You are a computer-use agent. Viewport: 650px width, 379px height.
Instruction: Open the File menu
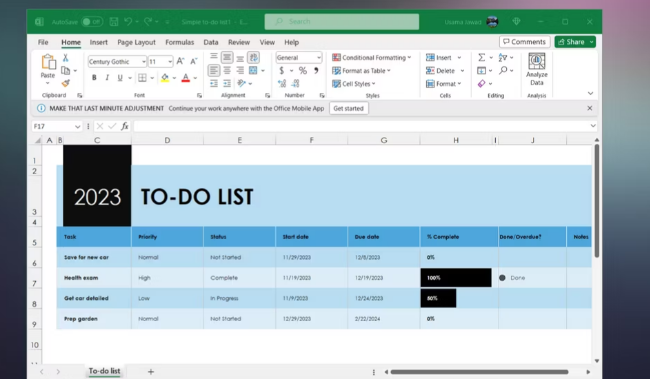click(x=43, y=42)
